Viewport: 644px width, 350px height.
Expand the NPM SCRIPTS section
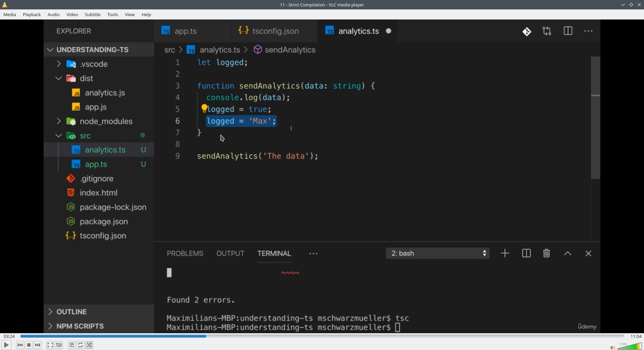99,326
